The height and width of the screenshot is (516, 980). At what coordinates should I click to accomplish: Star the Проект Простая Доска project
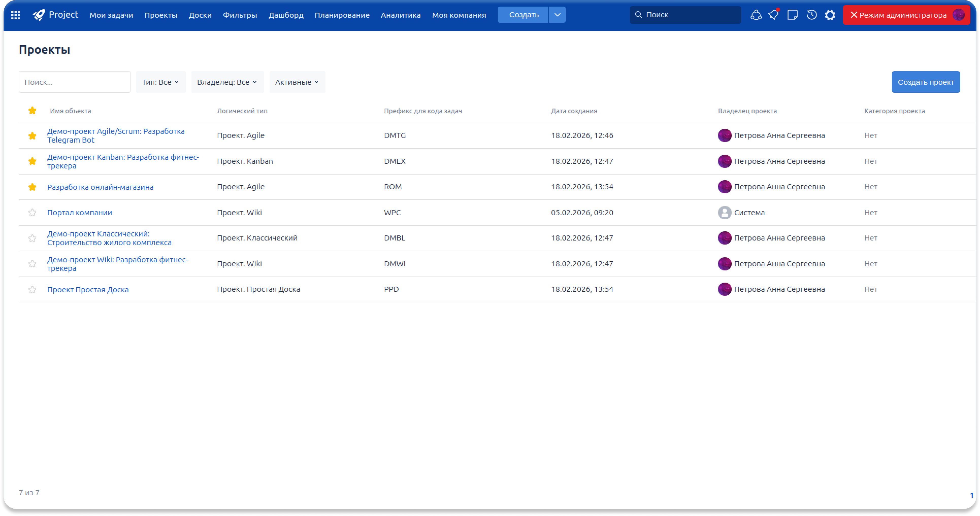(32, 289)
